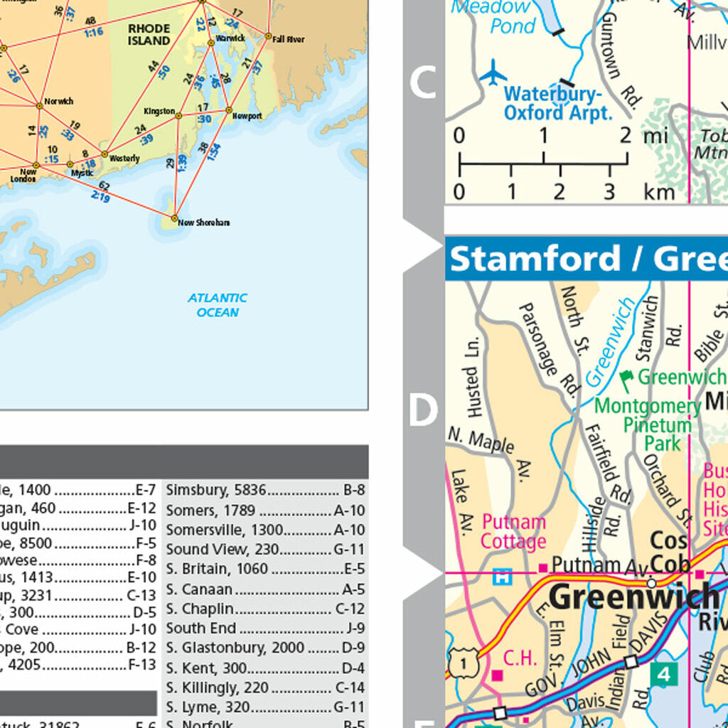The height and width of the screenshot is (728, 728).
Task: Click the Norwich city dot
Action: pyautogui.click(x=40, y=107)
